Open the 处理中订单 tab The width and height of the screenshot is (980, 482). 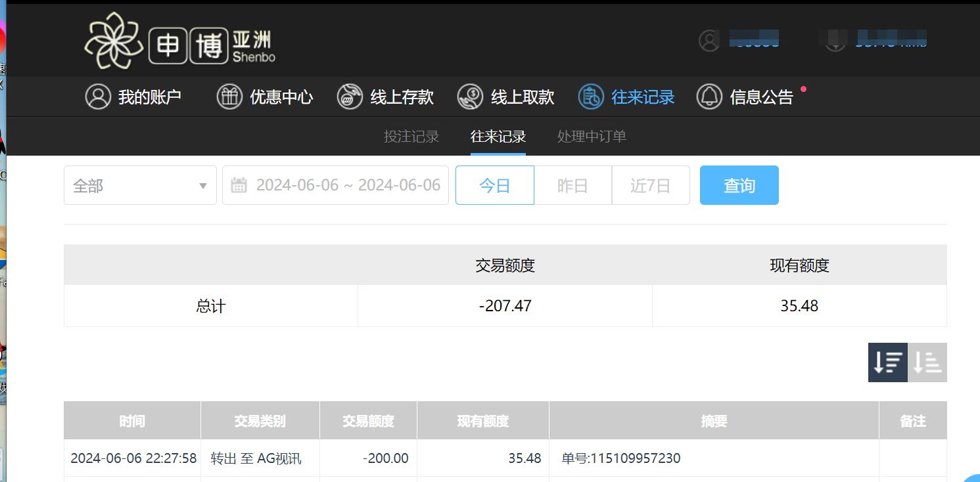591,137
